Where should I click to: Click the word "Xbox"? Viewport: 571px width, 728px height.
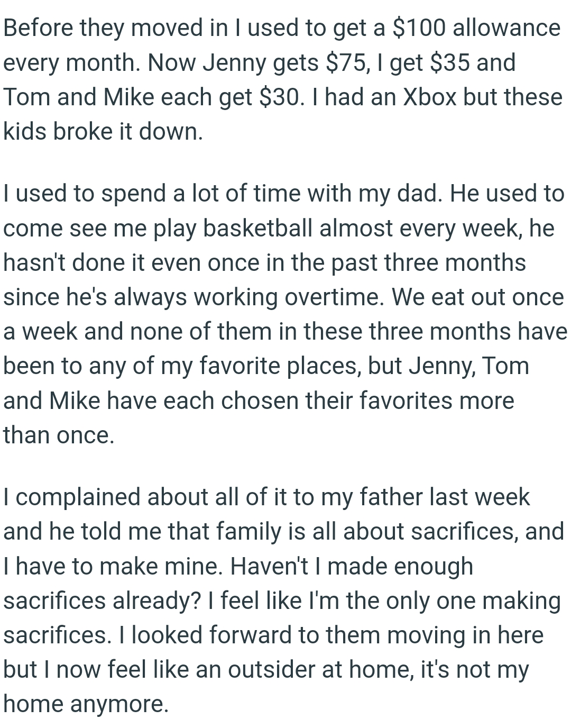click(x=429, y=97)
